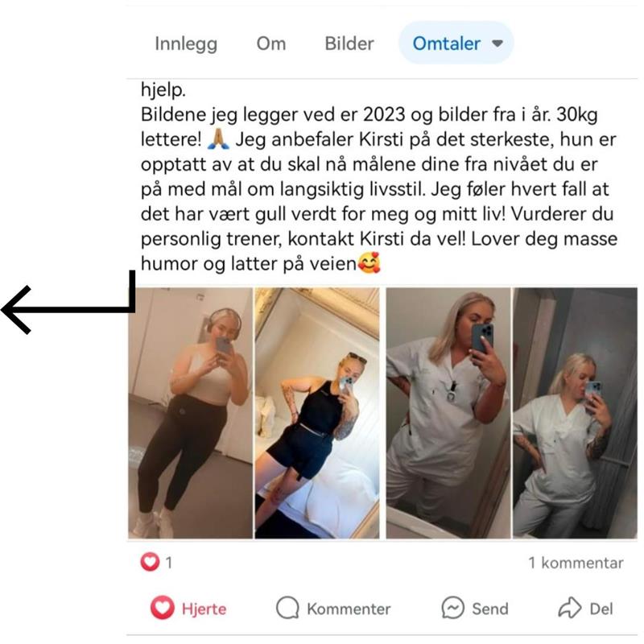Viewport: 644px width, 644px height.
Task: Click the Kommenter speech bubble icon
Action: pyautogui.click(x=287, y=608)
